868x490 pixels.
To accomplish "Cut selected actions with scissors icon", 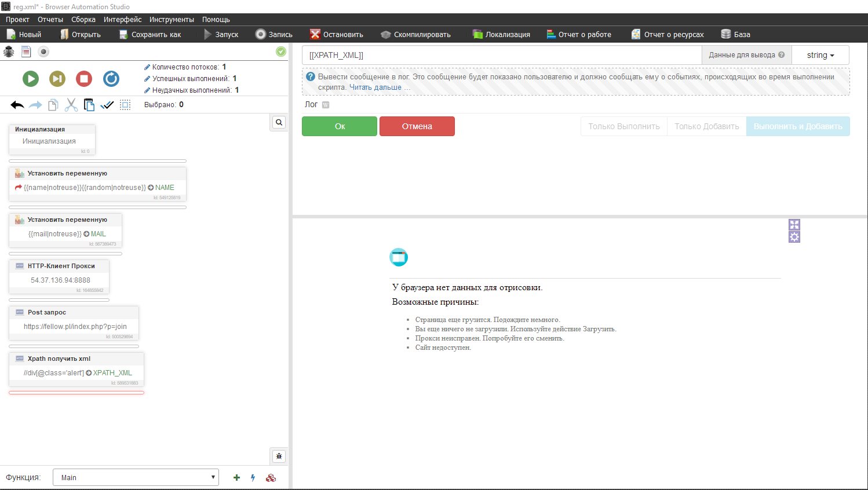I will pyautogui.click(x=71, y=105).
